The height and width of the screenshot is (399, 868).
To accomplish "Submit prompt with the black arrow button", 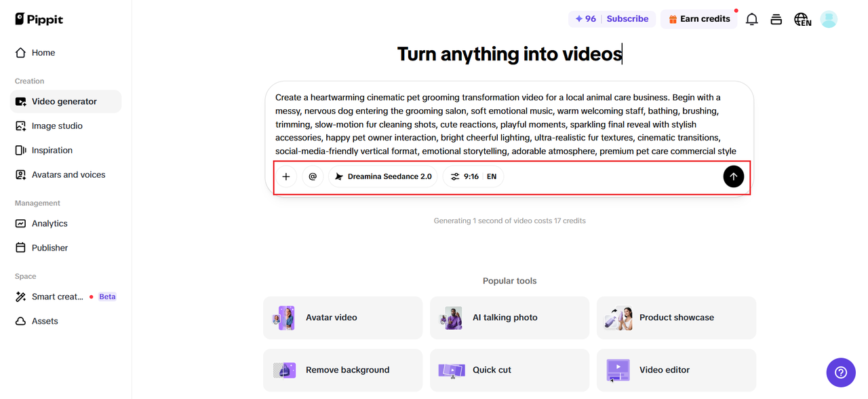I will pos(733,176).
